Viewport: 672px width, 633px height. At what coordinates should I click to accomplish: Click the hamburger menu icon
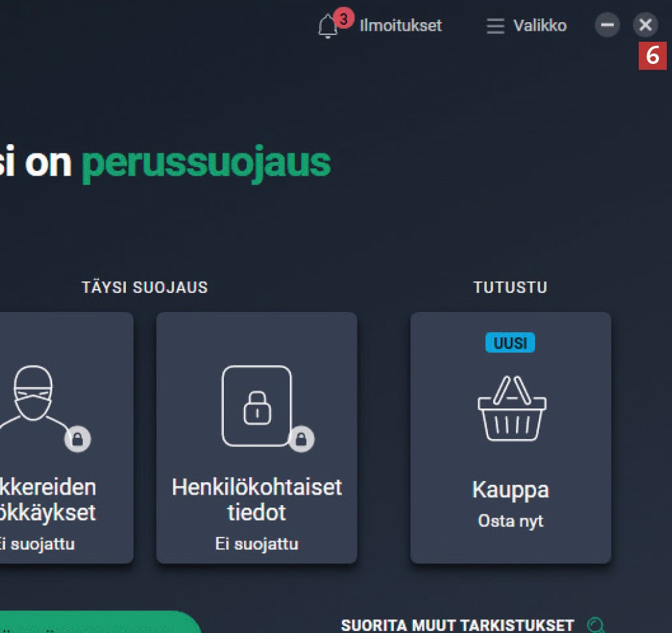pos(495,25)
